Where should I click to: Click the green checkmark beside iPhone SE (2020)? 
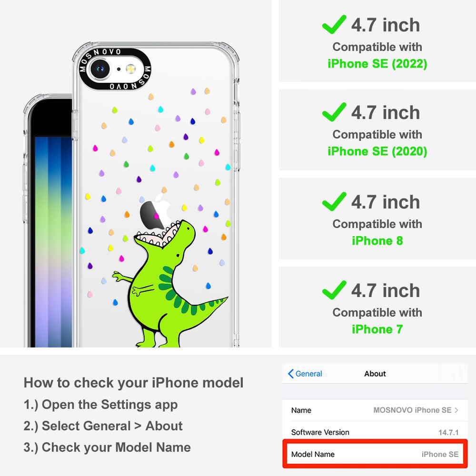(x=334, y=112)
